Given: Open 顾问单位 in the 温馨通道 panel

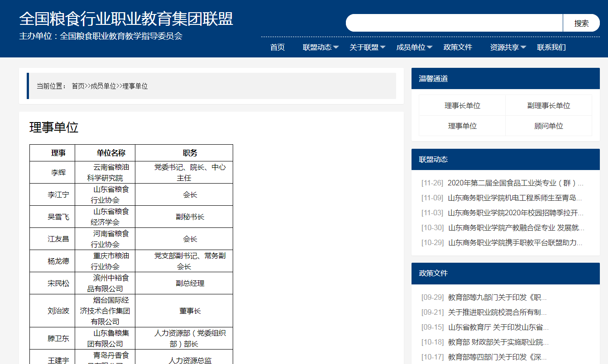Looking at the screenshot, I should [x=549, y=126].
